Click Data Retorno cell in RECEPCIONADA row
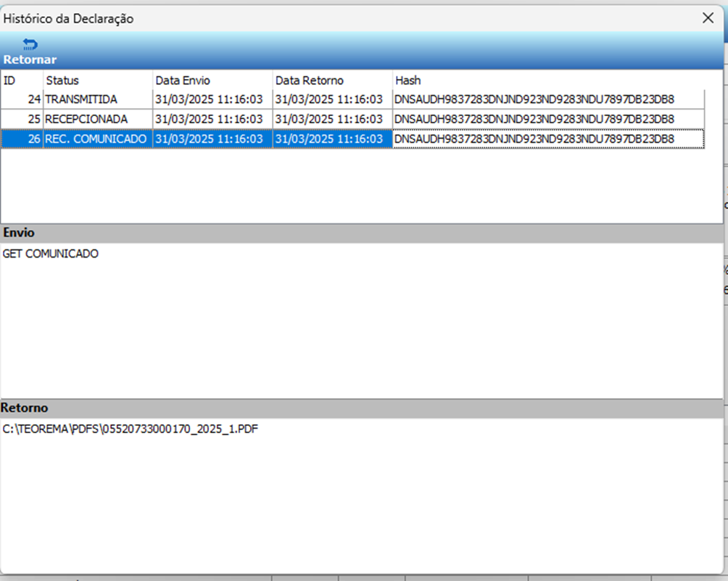The height and width of the screenshot is (581, 728). point(332,120)
